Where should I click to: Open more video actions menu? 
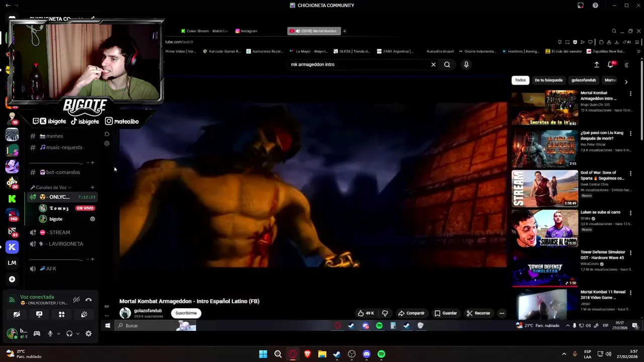(502, 313)
